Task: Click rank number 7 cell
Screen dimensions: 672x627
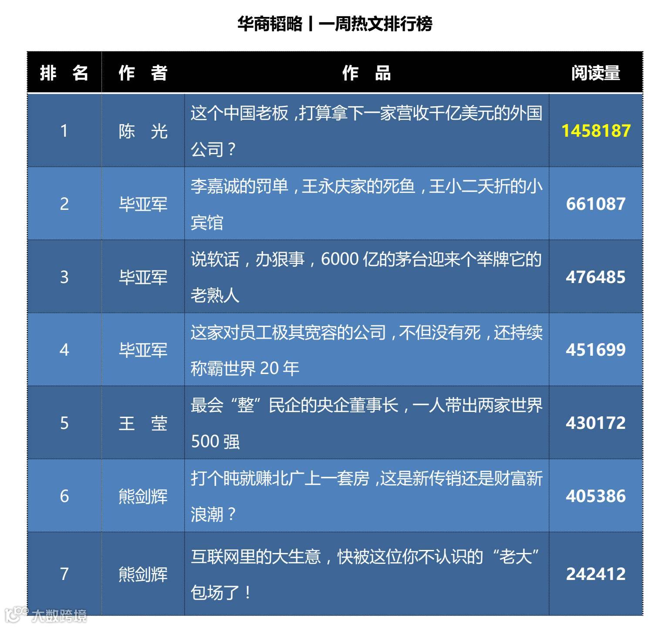Action: [x=64, y=573]
